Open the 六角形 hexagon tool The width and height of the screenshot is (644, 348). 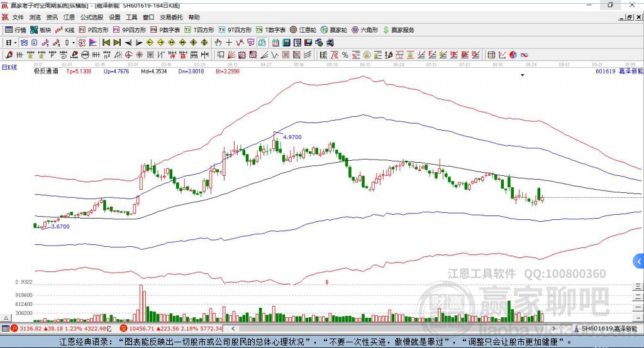coord(365,30)
